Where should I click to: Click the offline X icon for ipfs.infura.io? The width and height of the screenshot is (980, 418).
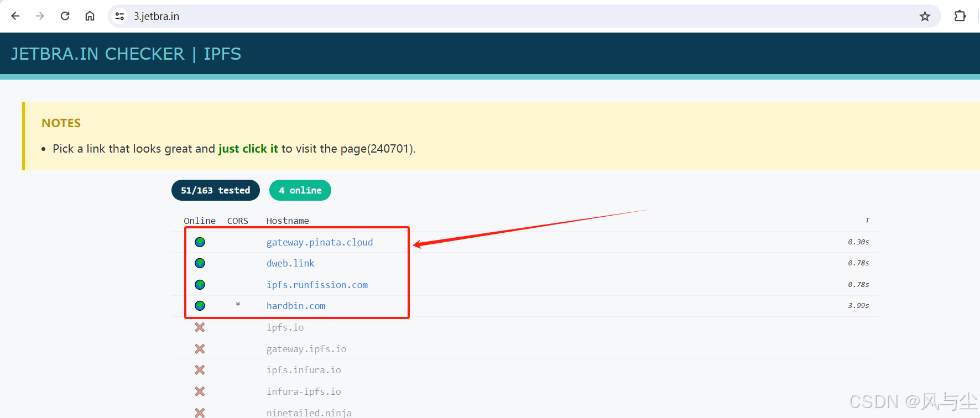click(x=200, y=370)
